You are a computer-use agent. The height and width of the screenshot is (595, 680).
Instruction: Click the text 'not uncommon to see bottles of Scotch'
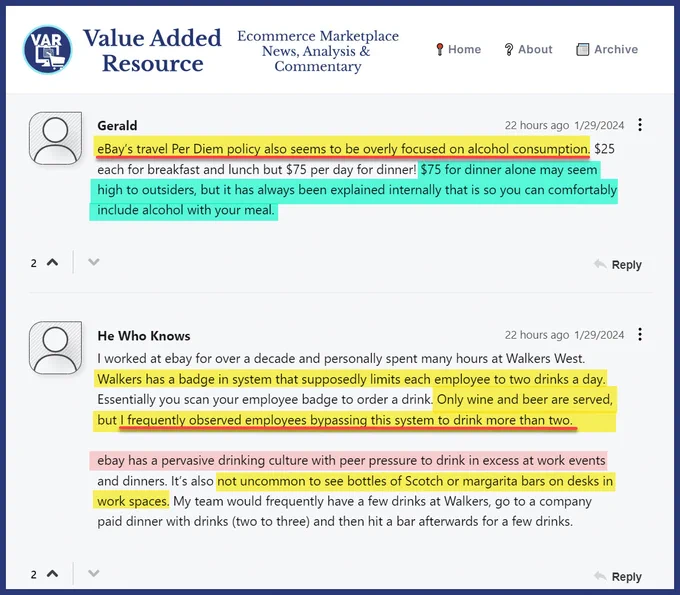pos(331,481)
